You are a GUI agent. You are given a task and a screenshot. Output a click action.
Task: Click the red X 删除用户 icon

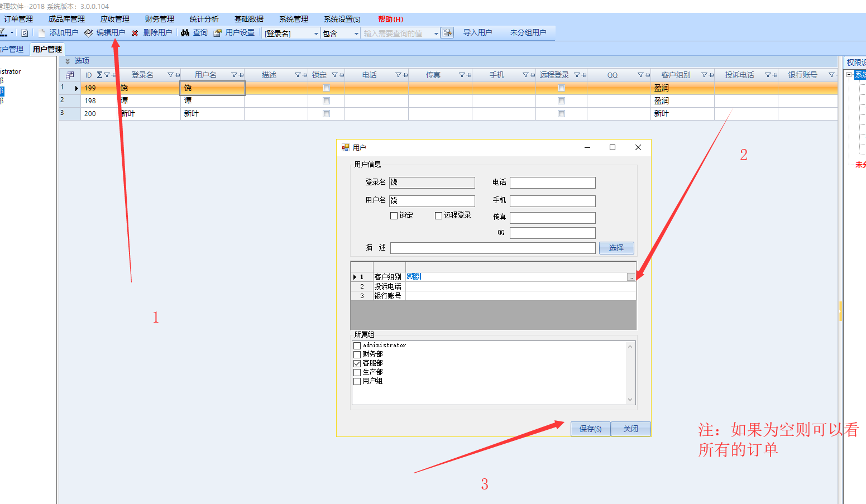click(x=135, y=33)
